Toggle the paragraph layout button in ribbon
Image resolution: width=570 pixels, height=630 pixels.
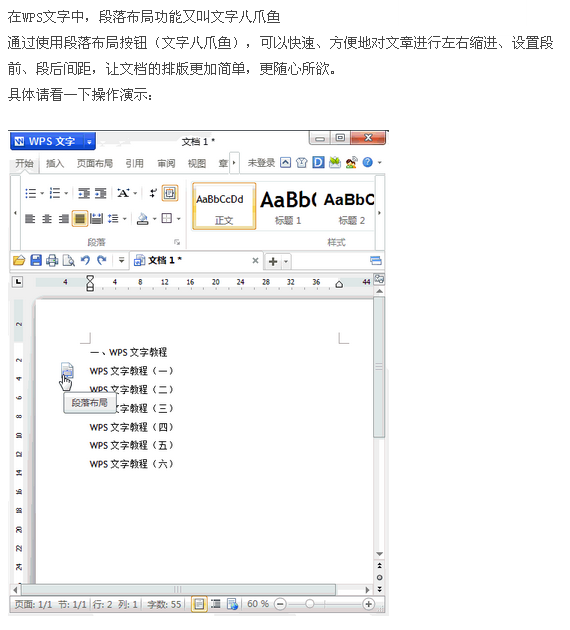tap(170, 193)
